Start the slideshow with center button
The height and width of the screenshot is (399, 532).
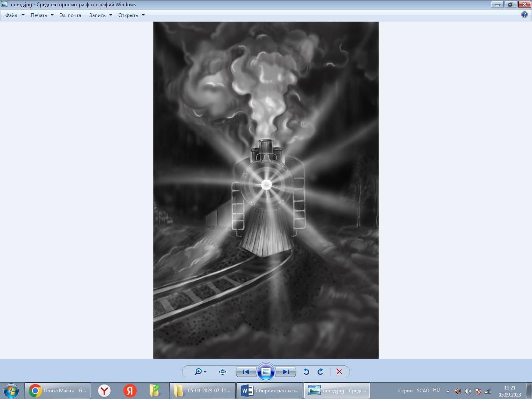coord(266,372)
